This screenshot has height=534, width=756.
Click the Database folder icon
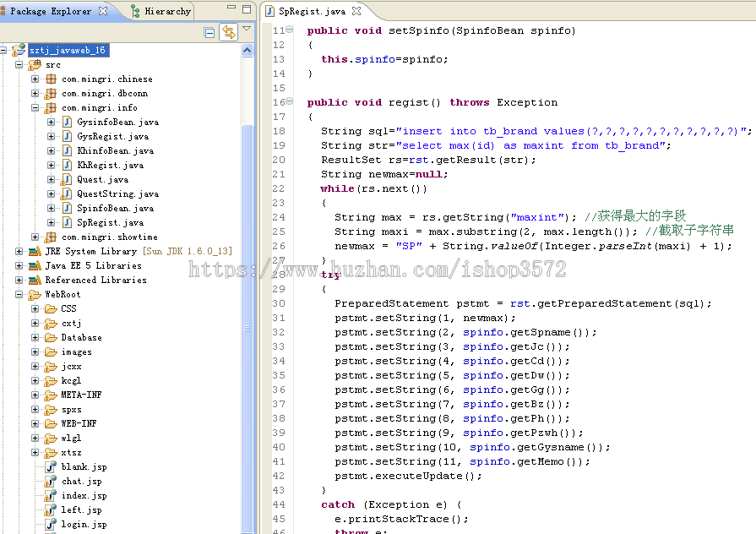pos(51,338)
